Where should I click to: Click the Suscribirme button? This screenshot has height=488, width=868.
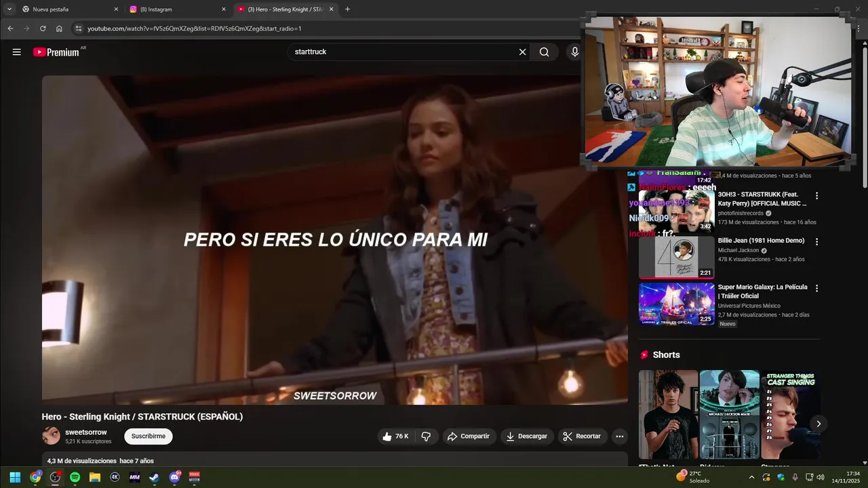click(x=148, y=436)
